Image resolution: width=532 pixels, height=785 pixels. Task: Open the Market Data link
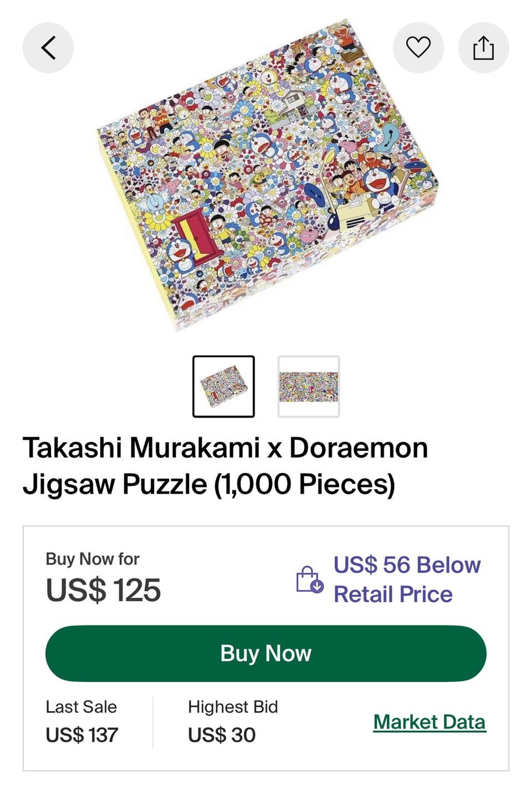429,722
